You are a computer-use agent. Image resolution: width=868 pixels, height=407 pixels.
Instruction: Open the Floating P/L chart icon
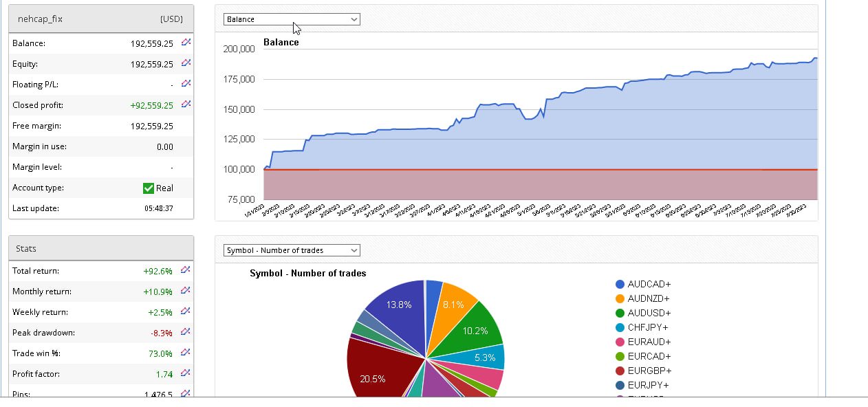click(x=186, y=84)
